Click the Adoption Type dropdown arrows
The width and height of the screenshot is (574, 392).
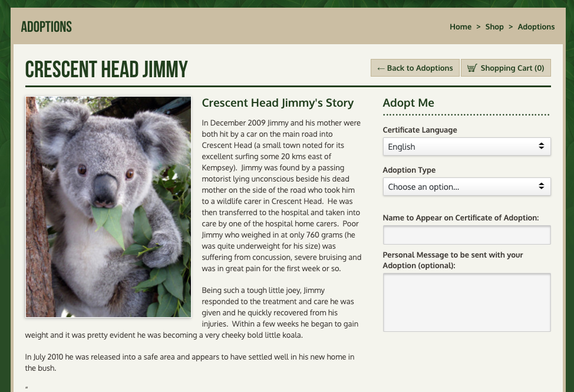pos(541,186)
